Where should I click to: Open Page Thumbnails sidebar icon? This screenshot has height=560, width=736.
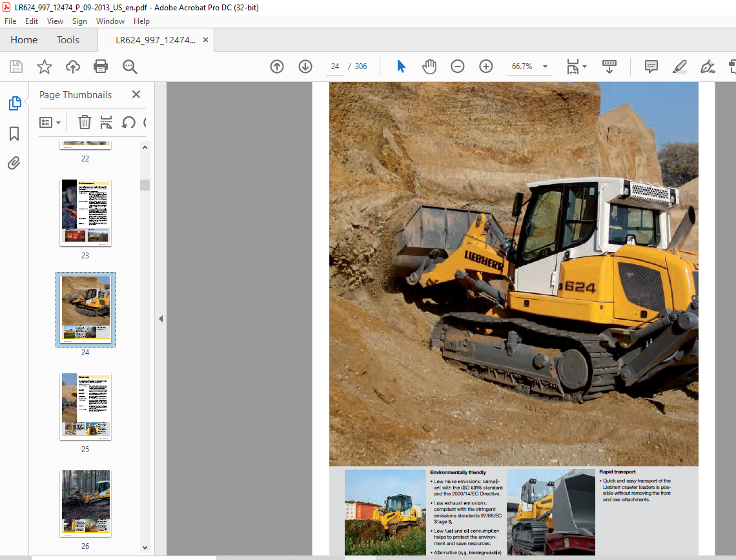pos(15,103)
